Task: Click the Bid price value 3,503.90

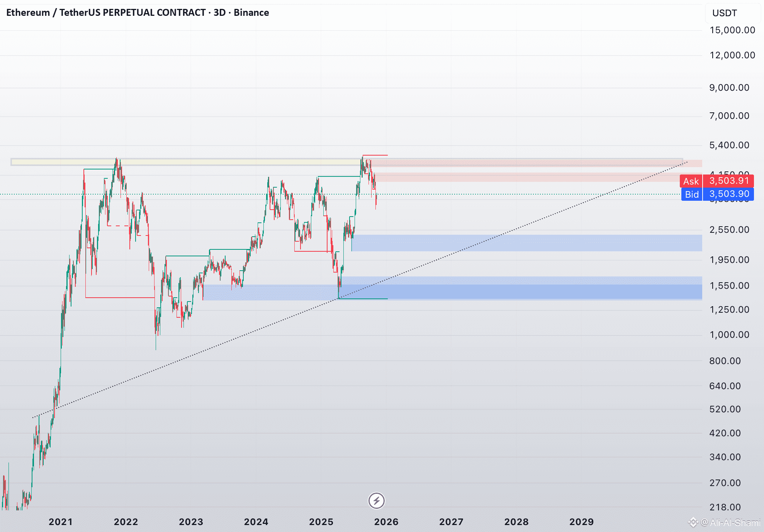Action: pyautogui.click(x=729, y=194)
